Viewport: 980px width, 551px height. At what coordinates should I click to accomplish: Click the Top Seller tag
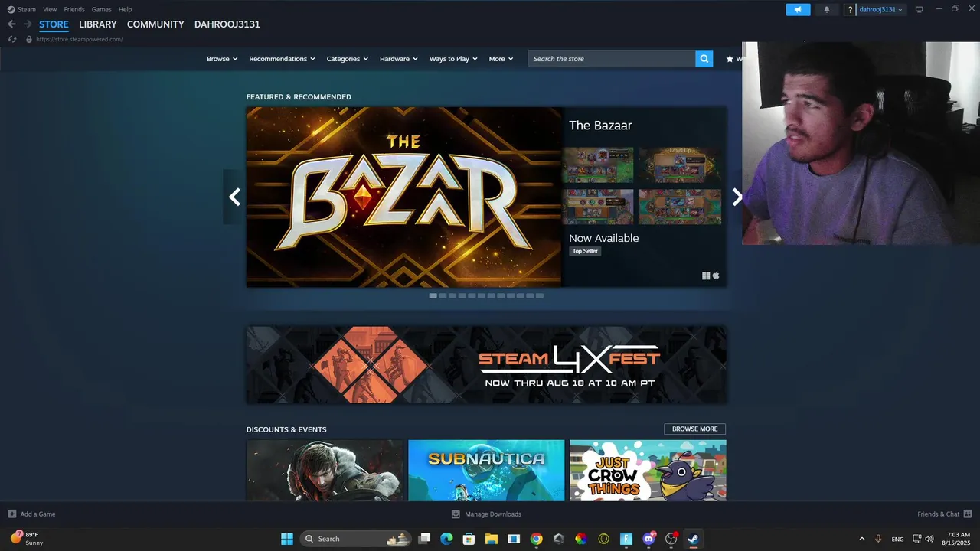585,251
